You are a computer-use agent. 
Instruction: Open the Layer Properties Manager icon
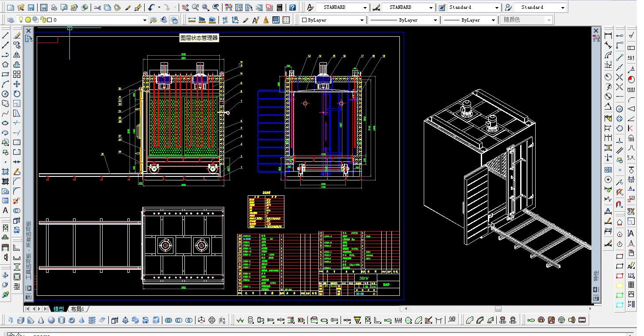[x=11, y=20]
